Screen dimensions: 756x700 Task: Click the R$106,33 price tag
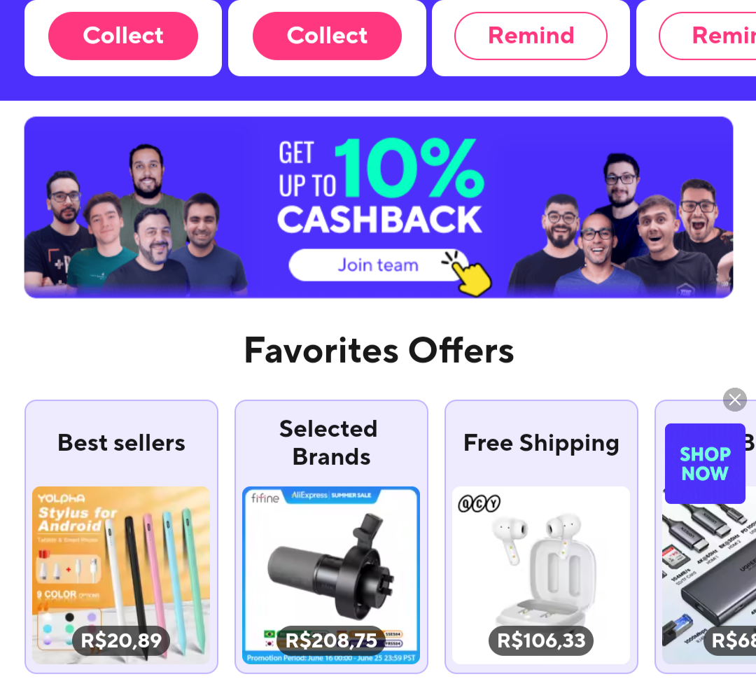click(541, 640)
